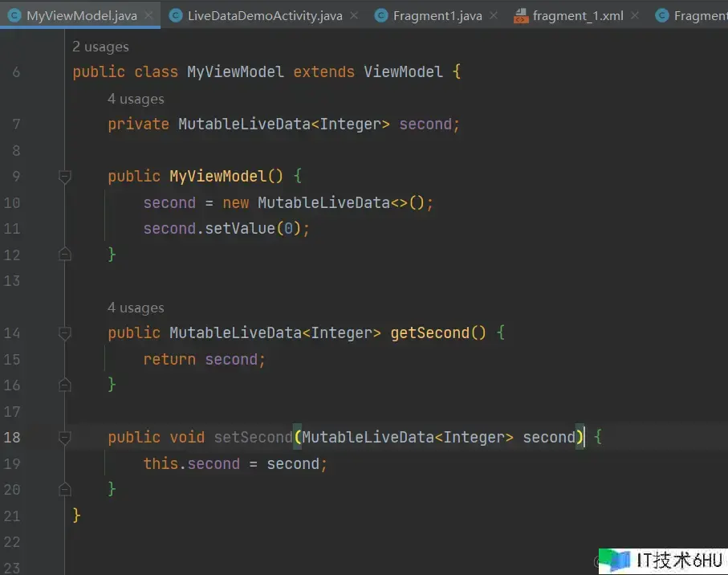728x575 pixels.
Task: Click the class icon on LiveDataDemoActivity.java tab
Action: coord(175,15)
